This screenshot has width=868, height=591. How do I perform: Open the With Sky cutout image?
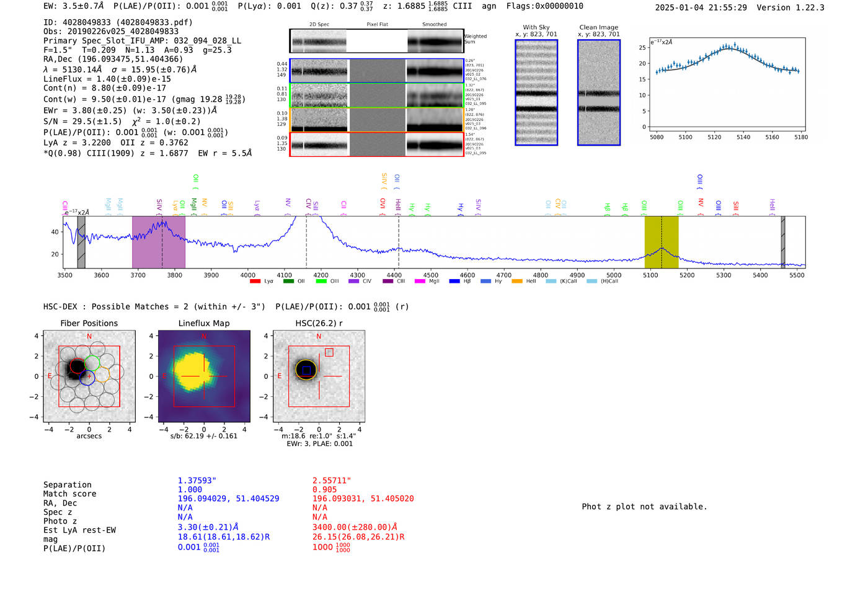click(x=536, y=92)
